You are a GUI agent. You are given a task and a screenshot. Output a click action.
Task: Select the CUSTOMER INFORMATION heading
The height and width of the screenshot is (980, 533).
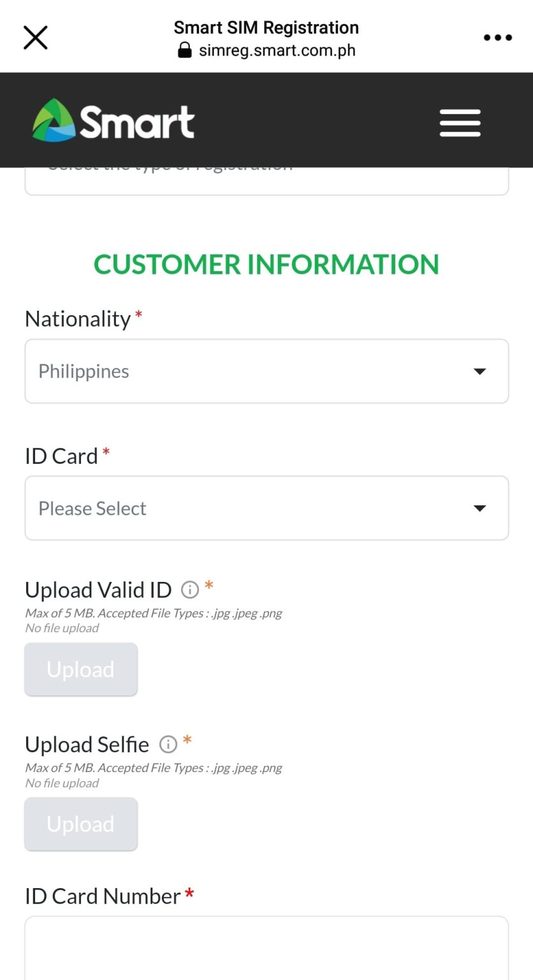coord(266,264)
